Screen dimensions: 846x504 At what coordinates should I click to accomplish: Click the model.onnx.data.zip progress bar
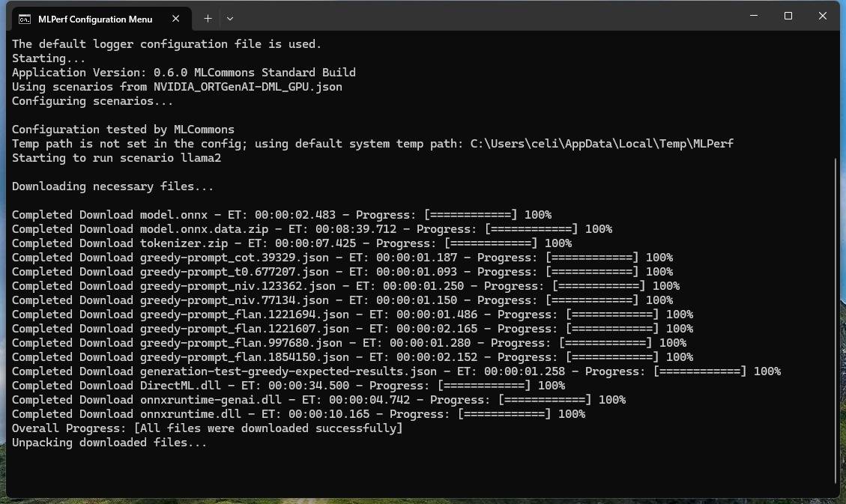531,229
